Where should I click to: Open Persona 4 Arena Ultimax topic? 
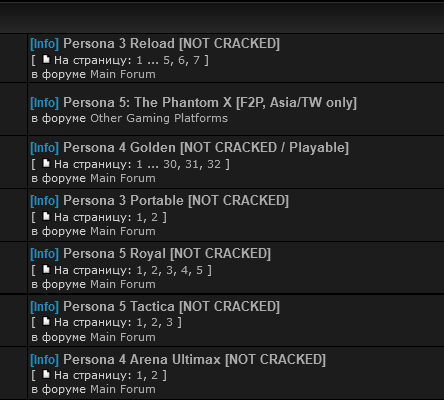pos(194,360)
